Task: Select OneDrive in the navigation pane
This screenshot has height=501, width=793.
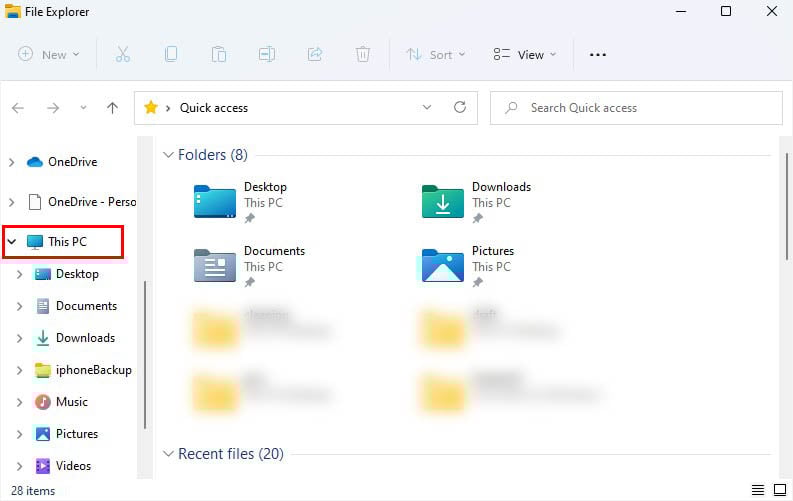Action: pos(62,162)
